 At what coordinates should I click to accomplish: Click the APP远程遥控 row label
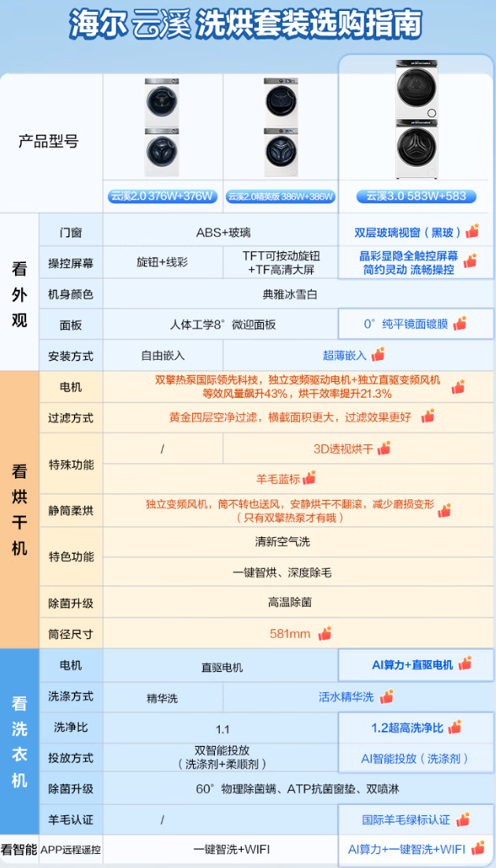[x=70, y=850]
